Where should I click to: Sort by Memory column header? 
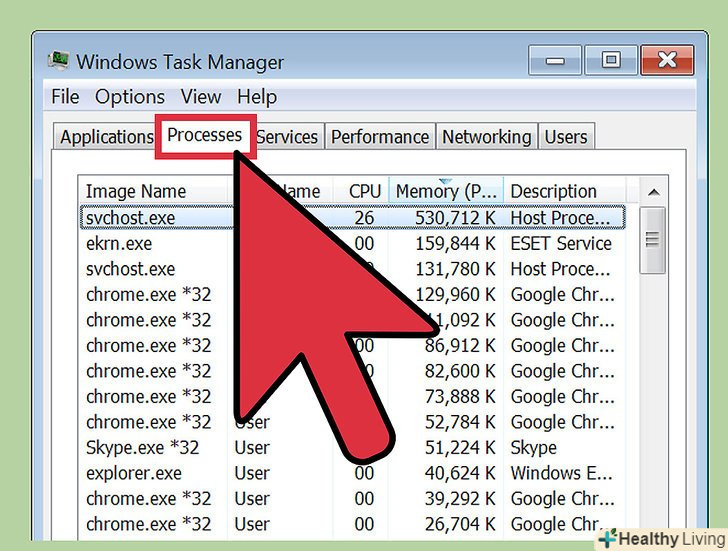pos(446,191)
